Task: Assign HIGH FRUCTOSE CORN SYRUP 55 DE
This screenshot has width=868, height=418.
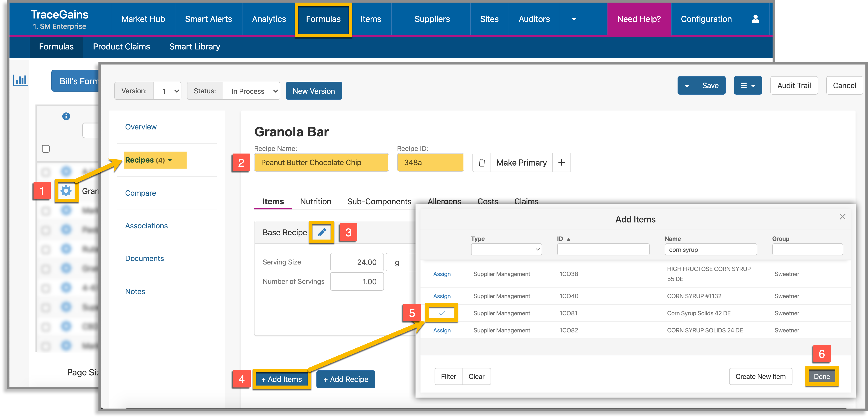Action: (x=442, y=274)
